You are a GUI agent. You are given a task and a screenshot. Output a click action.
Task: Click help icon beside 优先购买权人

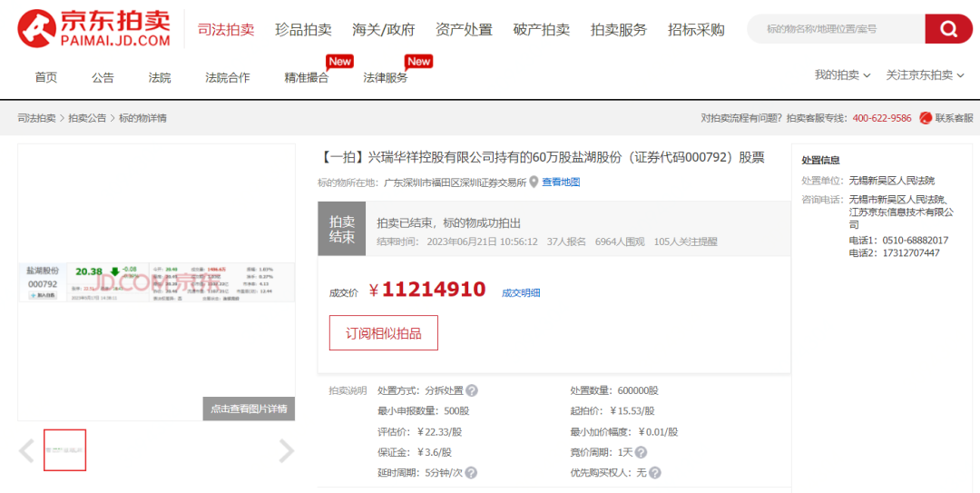(x=654, y=473)
